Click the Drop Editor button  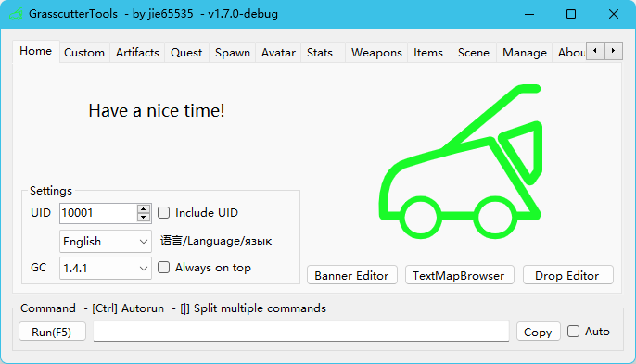pyautogui.click(x=567, y=275)
